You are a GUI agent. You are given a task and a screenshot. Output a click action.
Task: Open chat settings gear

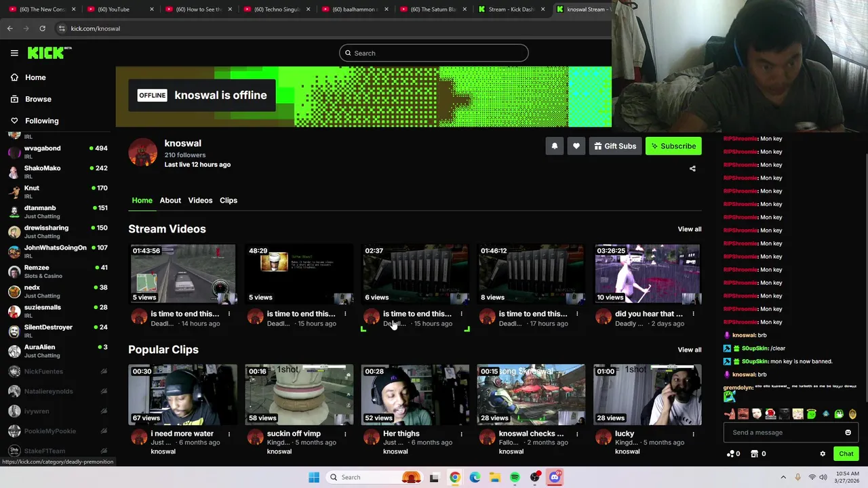coord(823,454)
